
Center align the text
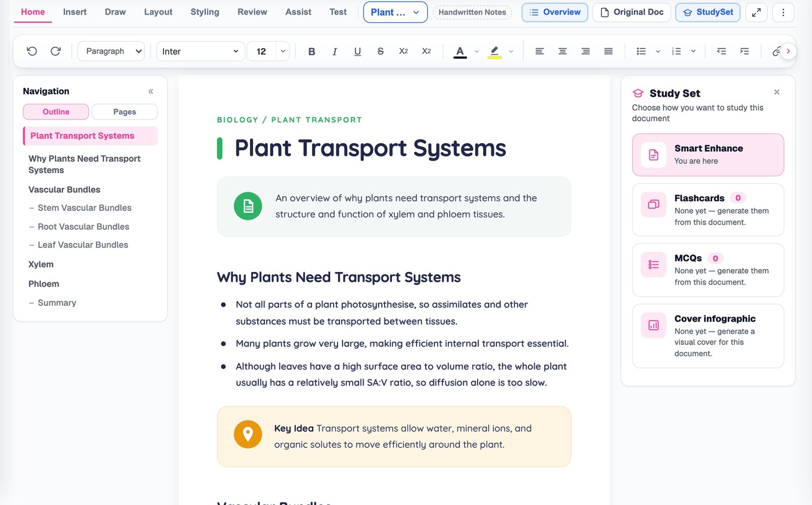coord(563,51)
